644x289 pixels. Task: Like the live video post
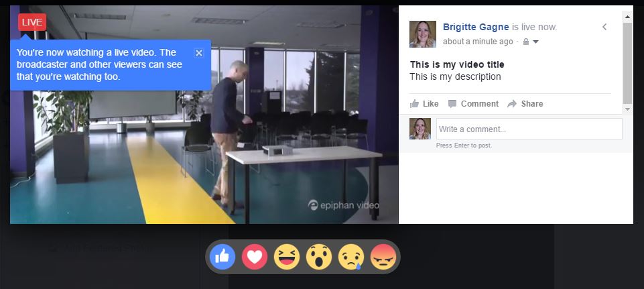424,104
